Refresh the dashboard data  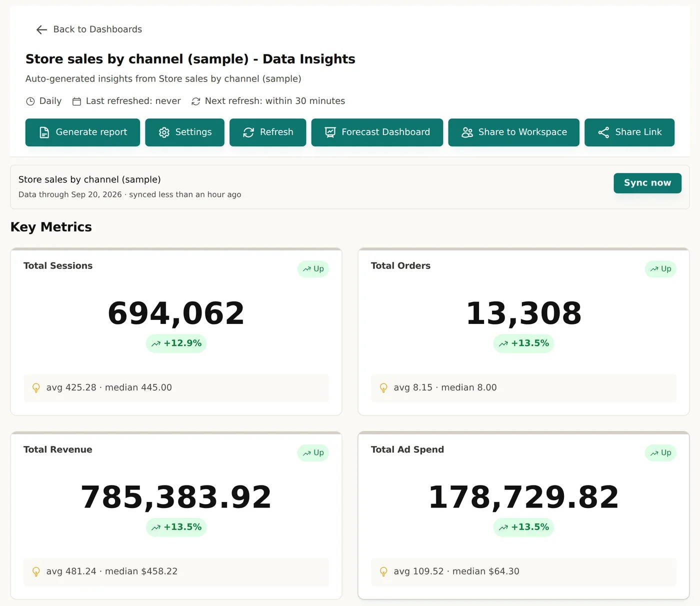point(267,132)
